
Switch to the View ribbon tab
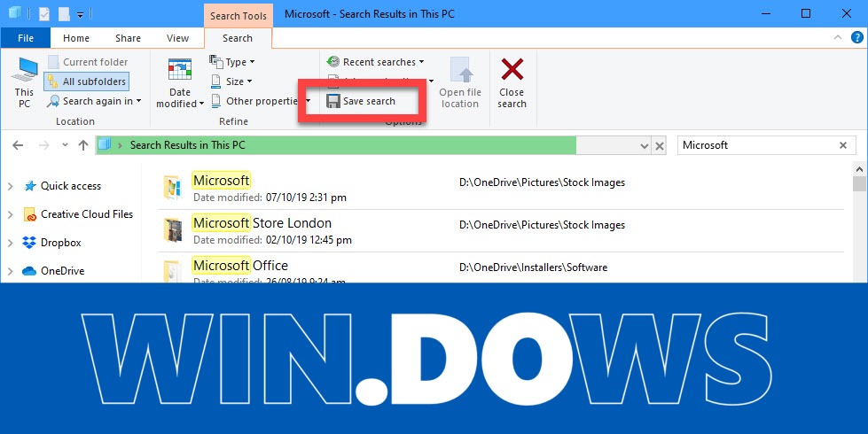point(177,38)
